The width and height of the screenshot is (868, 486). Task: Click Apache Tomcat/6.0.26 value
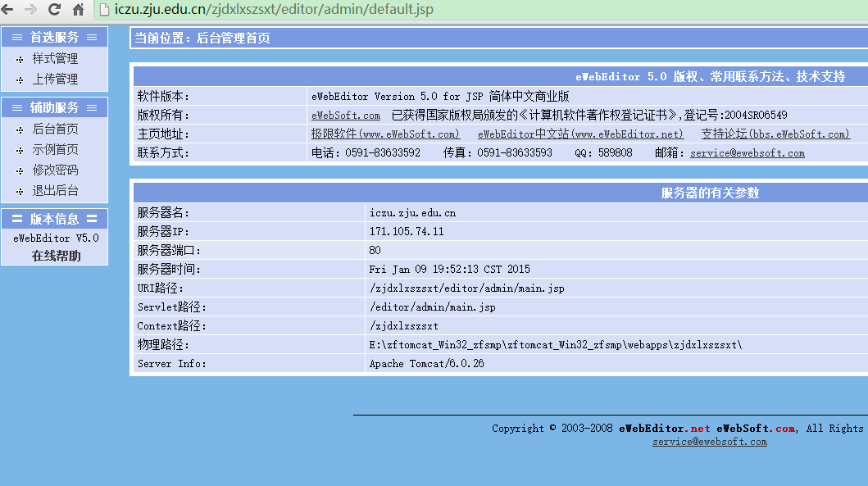click(x=426, y=364)
